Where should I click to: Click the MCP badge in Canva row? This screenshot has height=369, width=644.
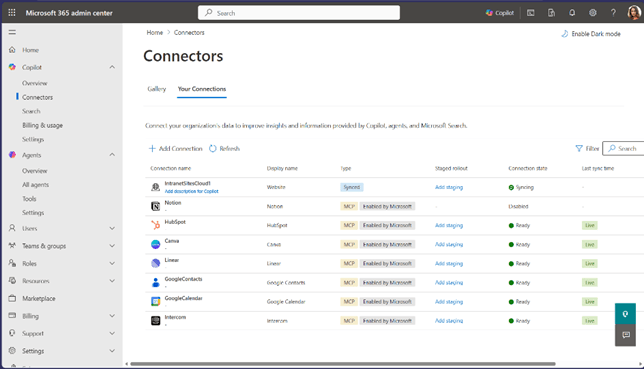coord(349,244)
